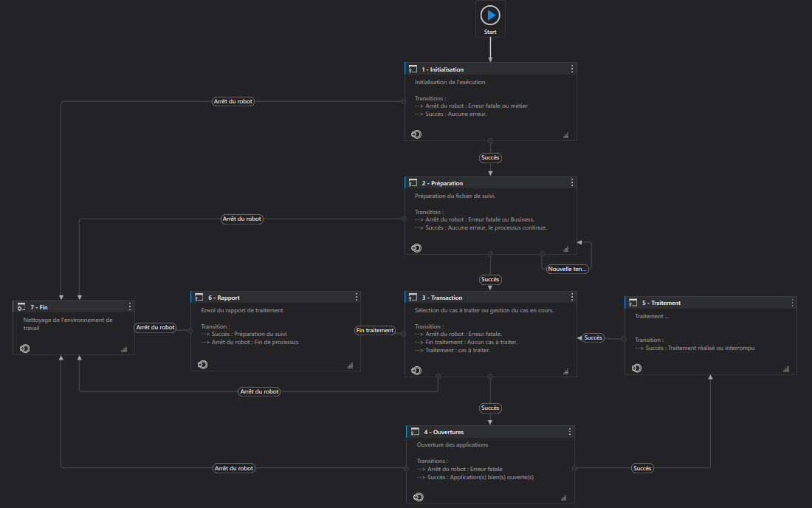The height and width of the screenshot is (508, 812).
Task: Click the circular icon at bottom-left of "5 - Traitement"
Action: (x=636, y=367)
